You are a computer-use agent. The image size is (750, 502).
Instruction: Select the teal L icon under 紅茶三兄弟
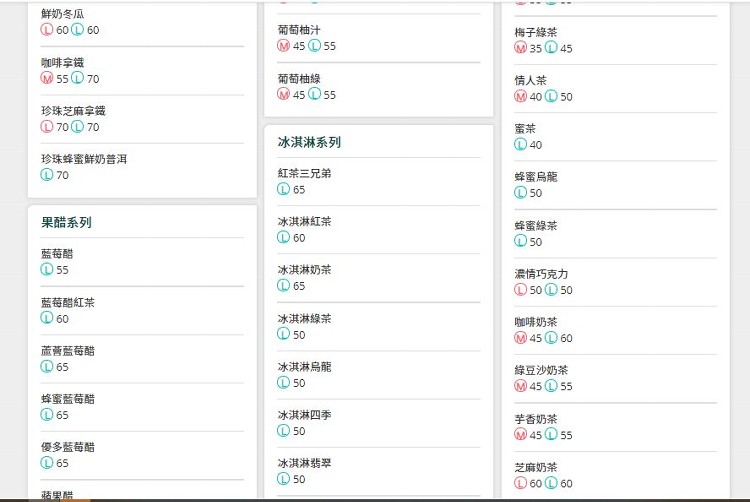click(284, 189)
